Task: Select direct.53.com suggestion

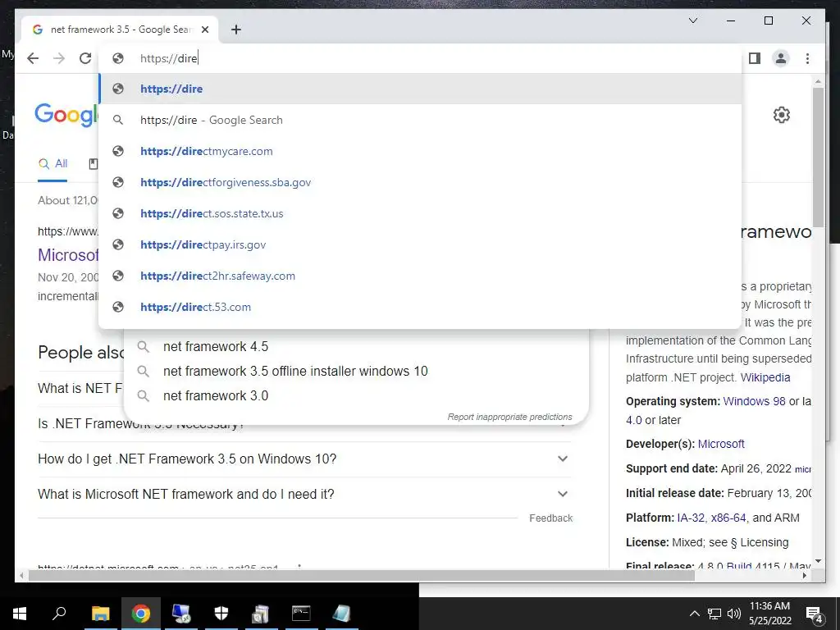Action: [x=421, y=307]
